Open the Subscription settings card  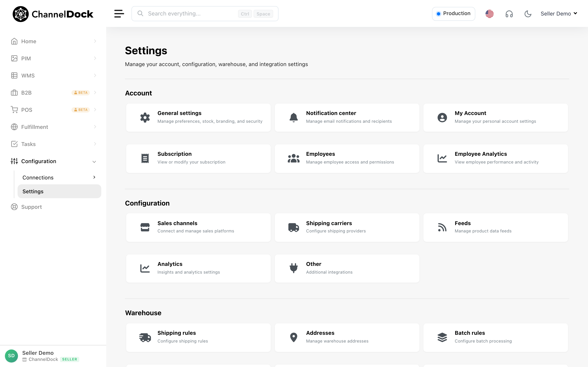(x=198, y=158)
